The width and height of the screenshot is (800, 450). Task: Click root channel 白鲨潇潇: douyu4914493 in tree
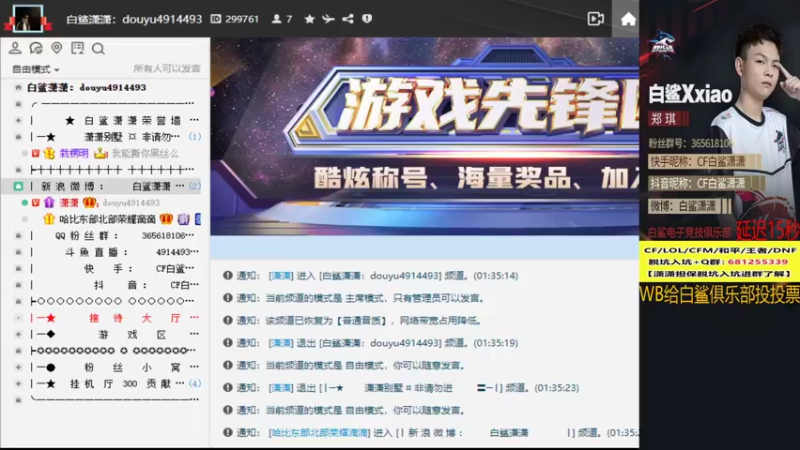[86, 88]
